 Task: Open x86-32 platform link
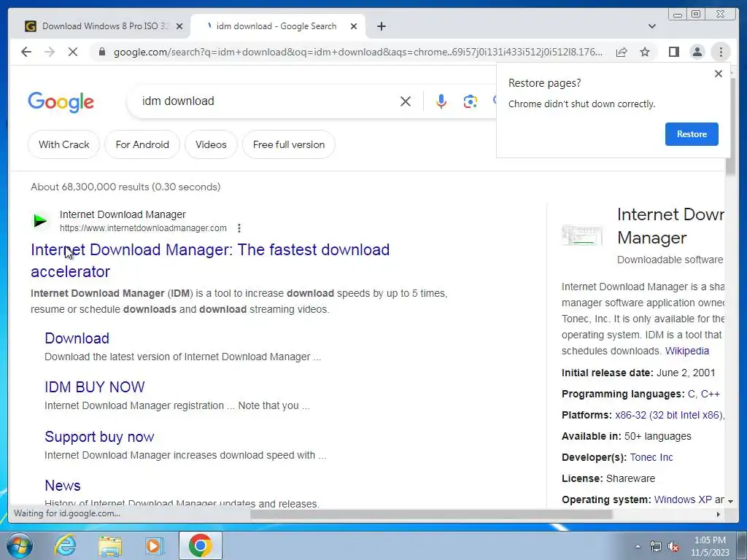pyautogui.click(x=669, y=415)
